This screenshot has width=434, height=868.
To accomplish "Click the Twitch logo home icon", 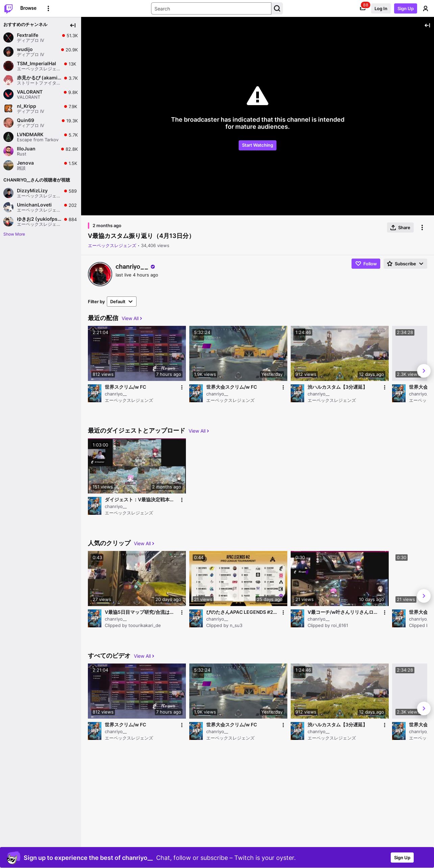I will point(8,8).
